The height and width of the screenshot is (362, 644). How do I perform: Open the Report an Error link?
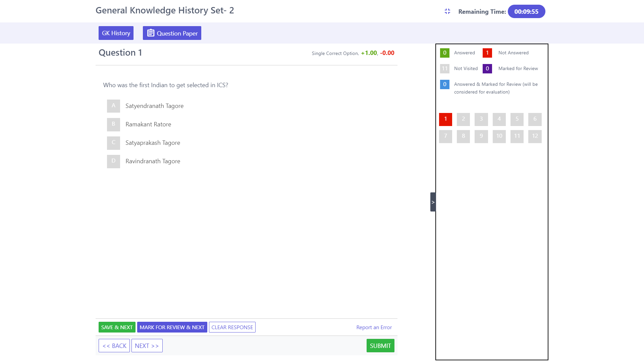point(374,327)
